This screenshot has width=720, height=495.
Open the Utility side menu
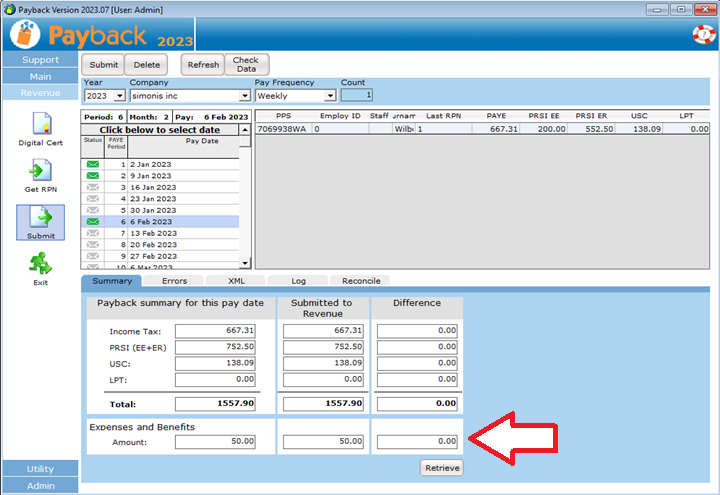[40, 468]
